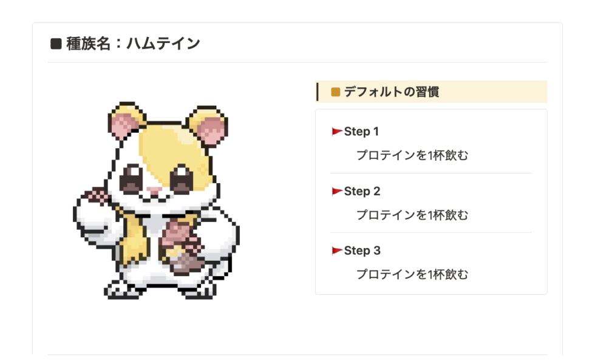Click the red flag icon next to Step 3

coord(337,251)
